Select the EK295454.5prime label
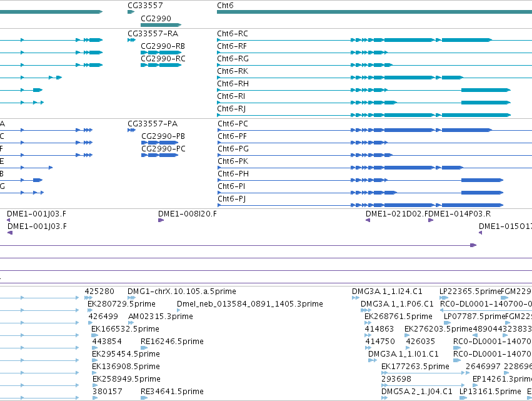532x401 pixels. [x=126, y=354]
